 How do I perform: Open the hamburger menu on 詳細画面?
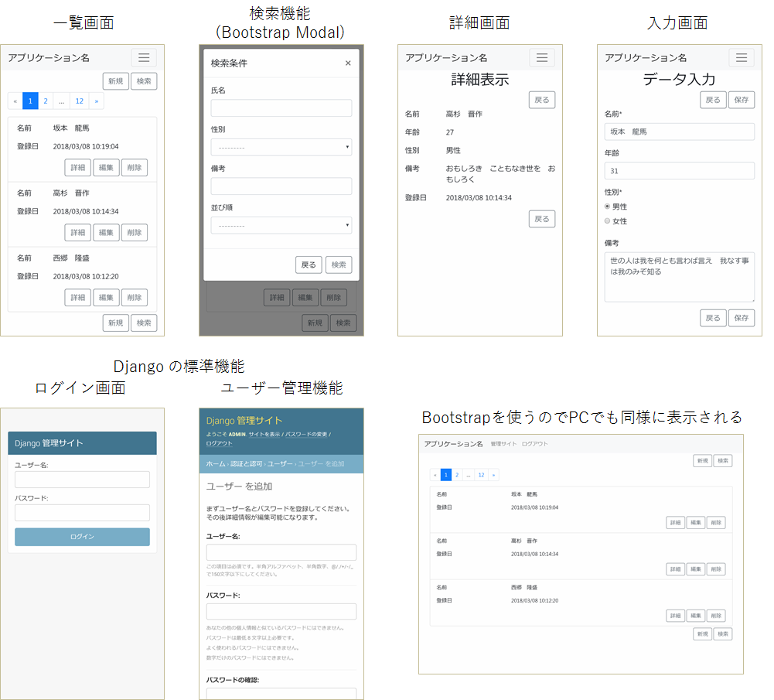point(541,57)
